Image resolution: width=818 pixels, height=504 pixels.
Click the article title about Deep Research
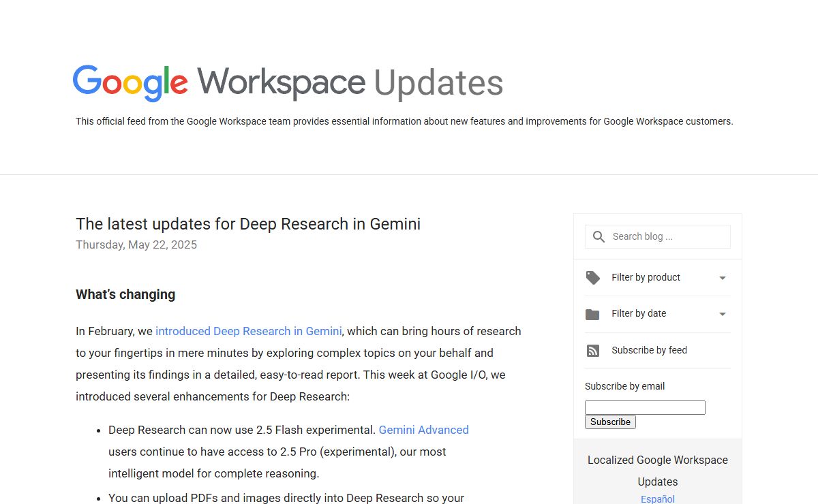click(x=248, y=223)
